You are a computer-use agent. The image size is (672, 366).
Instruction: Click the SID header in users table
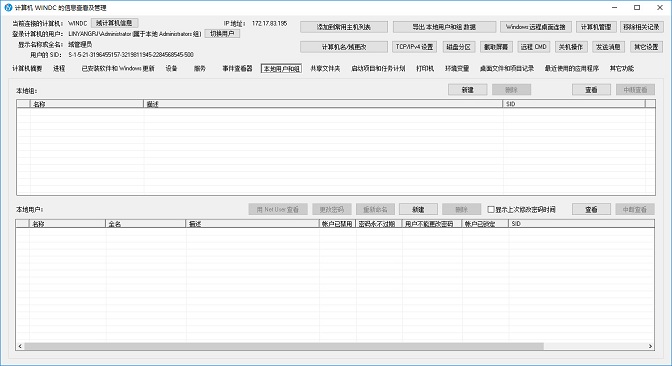click(581, 224)
